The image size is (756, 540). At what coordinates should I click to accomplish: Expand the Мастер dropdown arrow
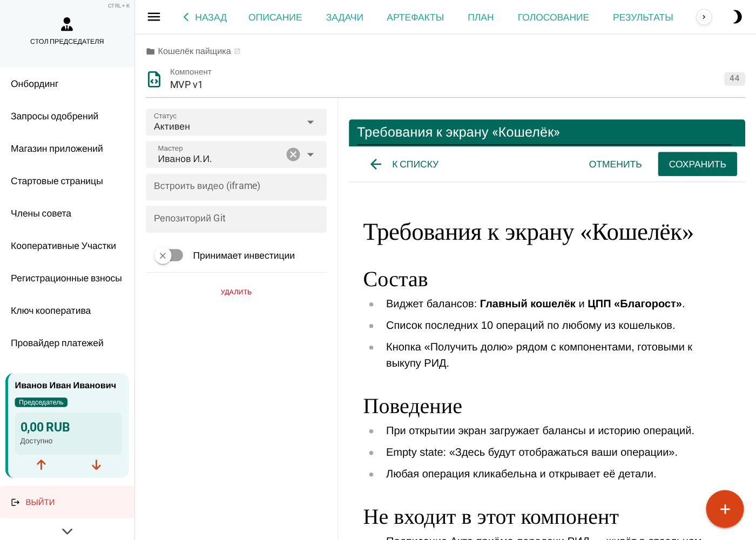(x=310, y=154)
